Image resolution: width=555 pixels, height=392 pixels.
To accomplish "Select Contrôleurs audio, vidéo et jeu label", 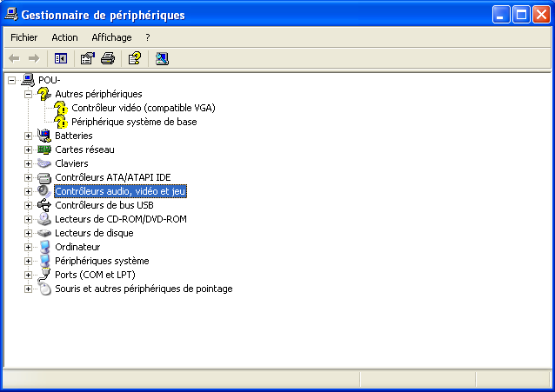I will pyautogui.click(x=120, y=191).
